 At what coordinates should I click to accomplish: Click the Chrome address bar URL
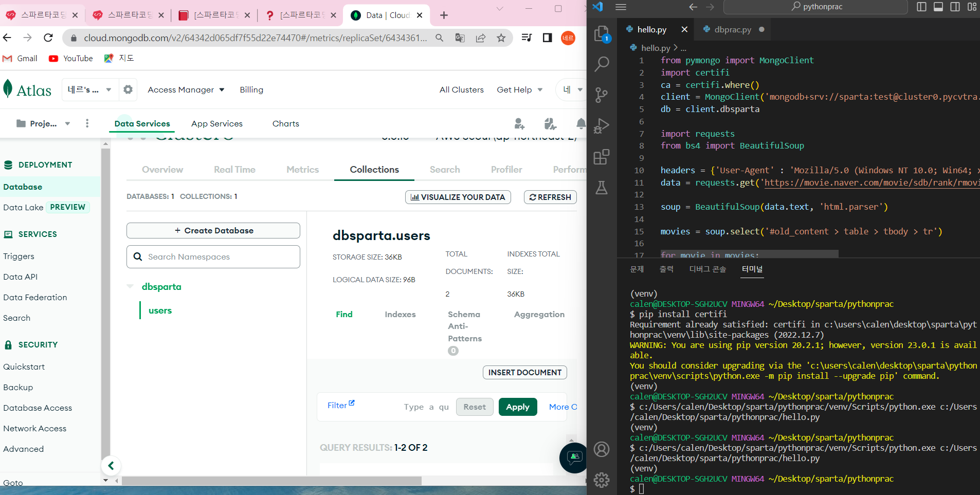point(256,38)
